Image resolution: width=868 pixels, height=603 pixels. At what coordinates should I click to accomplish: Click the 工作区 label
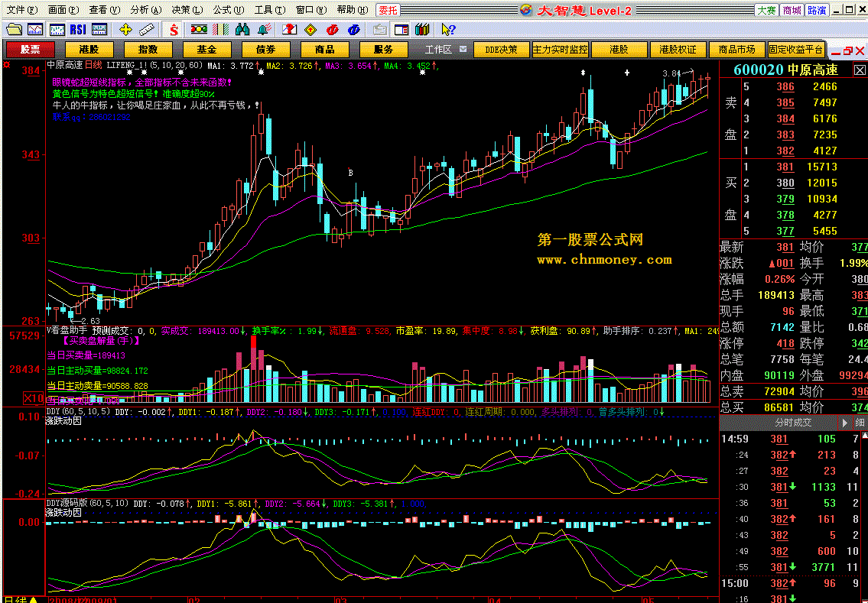tap(438, 49)
